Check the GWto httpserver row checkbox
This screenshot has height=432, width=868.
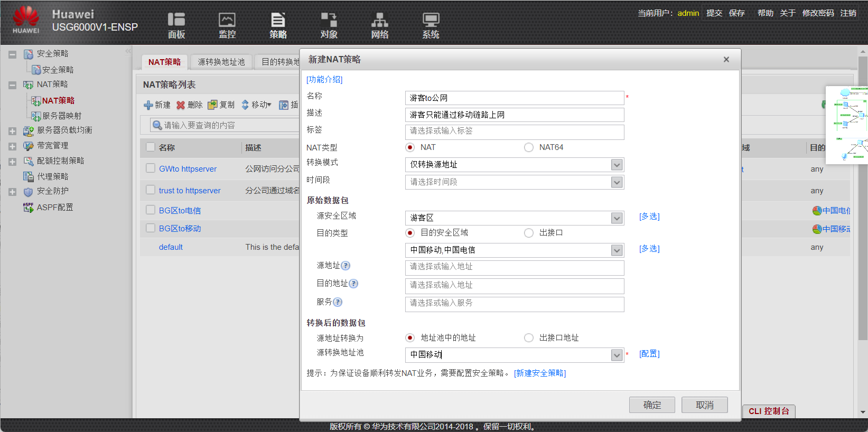tap(151, 168)
